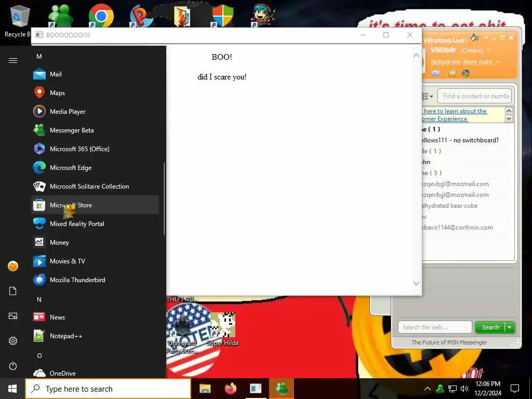Jump to letter M header in app list
Screen dimensions: 532x399
[x=39, y=56]
